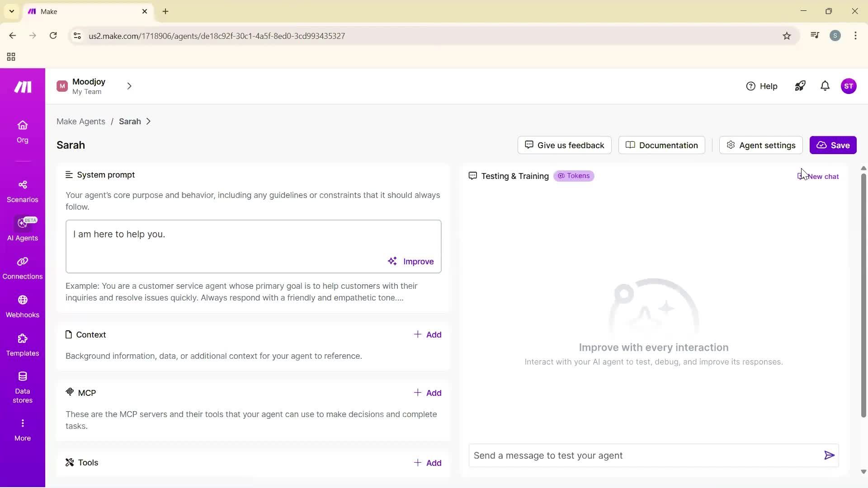This screenshot has height=488, width=868.
Task: Open the Tab search dropdown arrow
Action: click(12, 11)
